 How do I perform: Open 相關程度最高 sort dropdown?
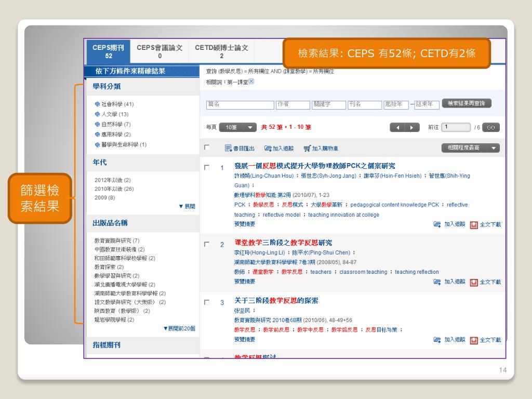(470, 148)
